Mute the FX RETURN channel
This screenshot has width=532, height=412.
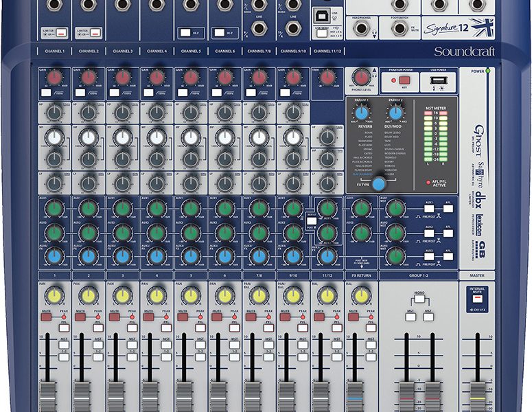click(353, 317)
